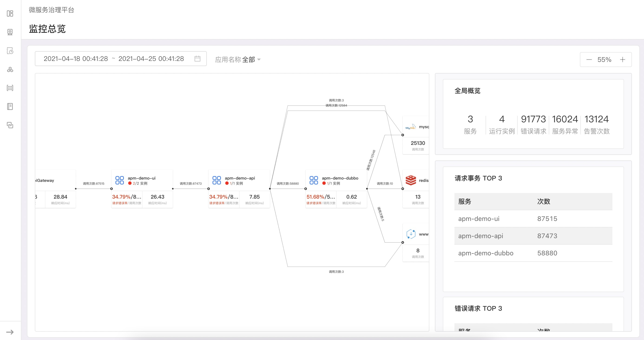The height and width of the screenshot is (340, 644).
Task: Click the 13124 告警次数 statistic
Action: click(x=597, y=124)
